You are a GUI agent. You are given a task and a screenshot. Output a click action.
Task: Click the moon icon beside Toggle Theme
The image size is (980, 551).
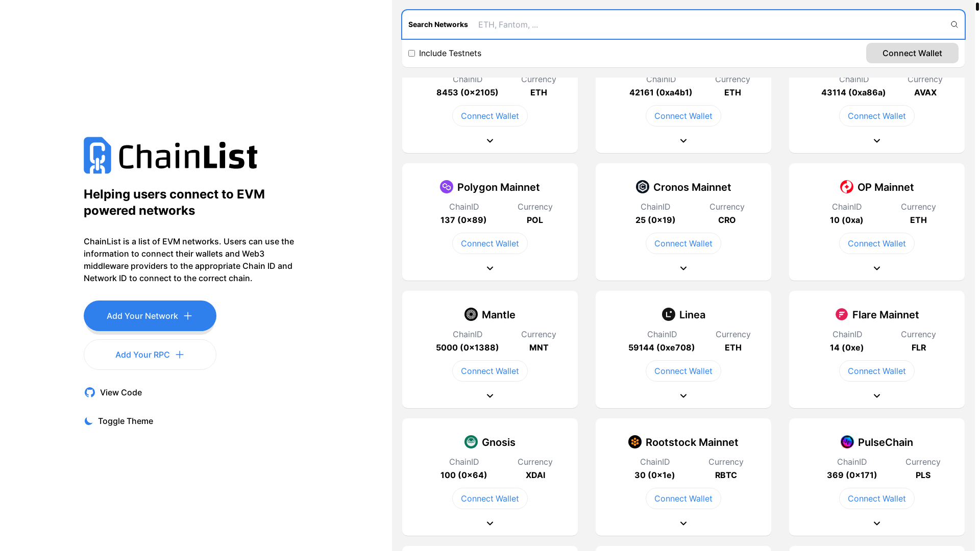pos(88,421)
